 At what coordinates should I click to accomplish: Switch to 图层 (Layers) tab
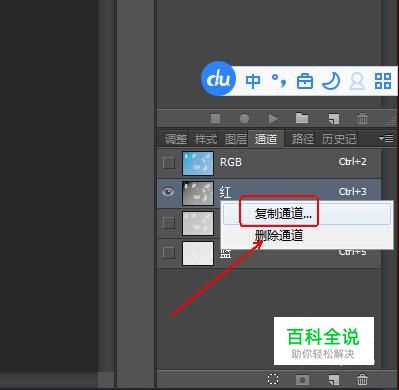pyautogui.click(x=236, y=139)
